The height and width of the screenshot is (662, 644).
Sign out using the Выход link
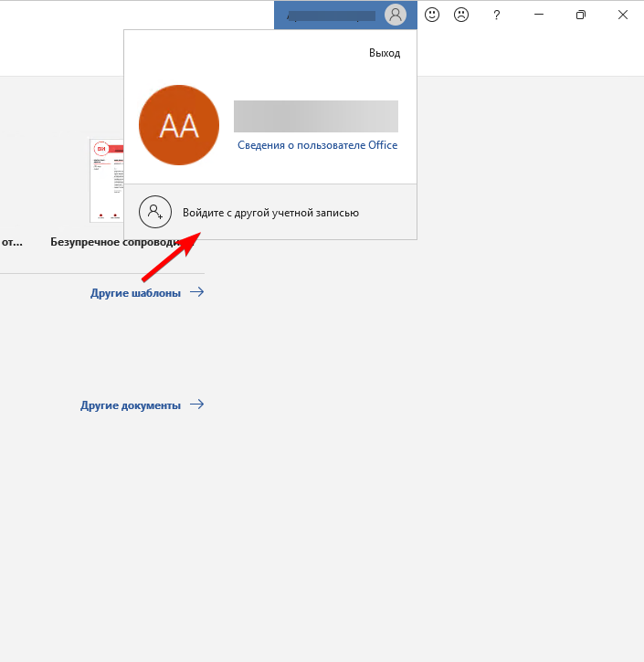pos(384,53)
